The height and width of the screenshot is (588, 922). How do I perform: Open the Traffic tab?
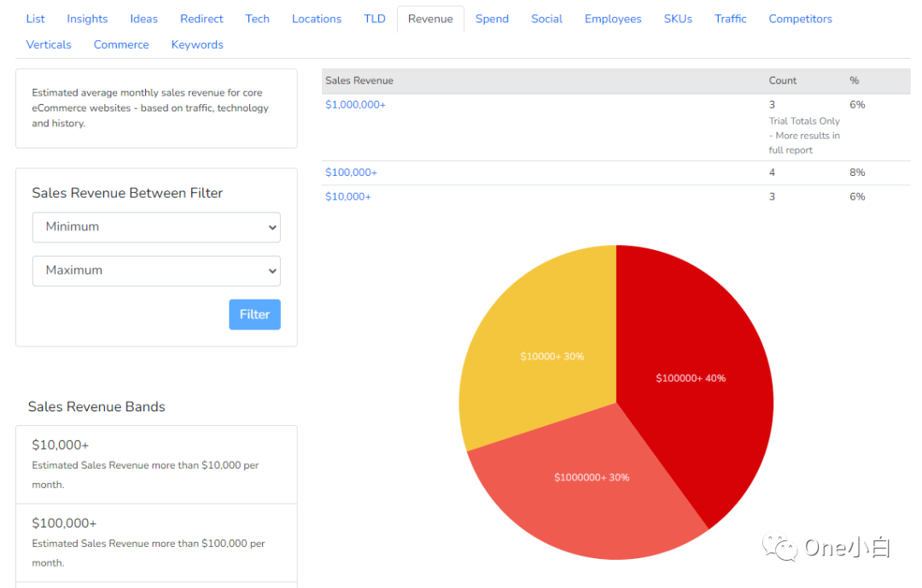pos(730,19)
